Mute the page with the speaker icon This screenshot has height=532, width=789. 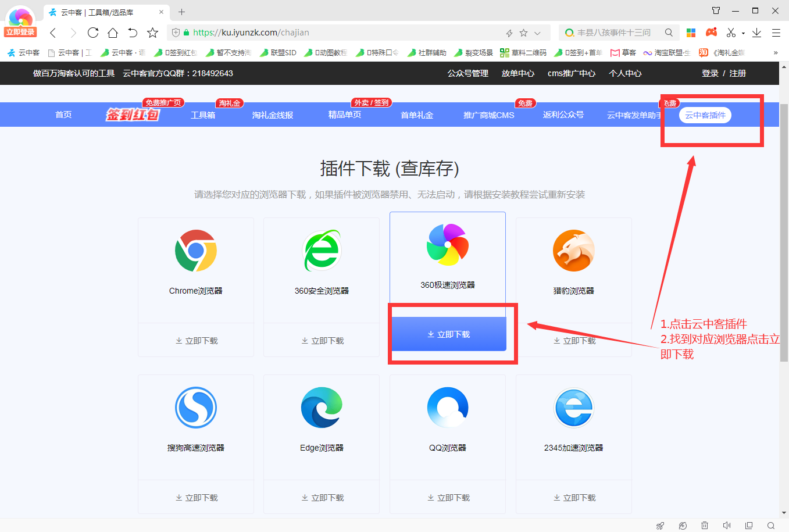727,525
